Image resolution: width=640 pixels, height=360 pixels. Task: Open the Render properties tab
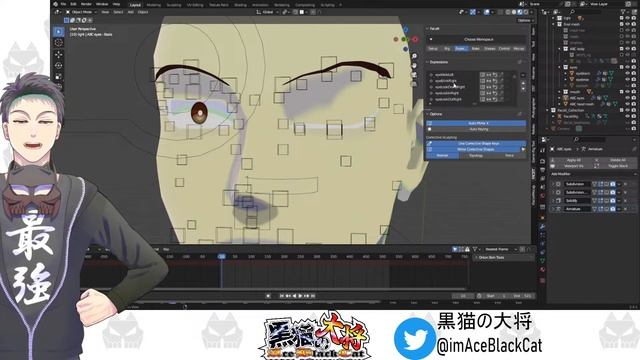[542, 161]
